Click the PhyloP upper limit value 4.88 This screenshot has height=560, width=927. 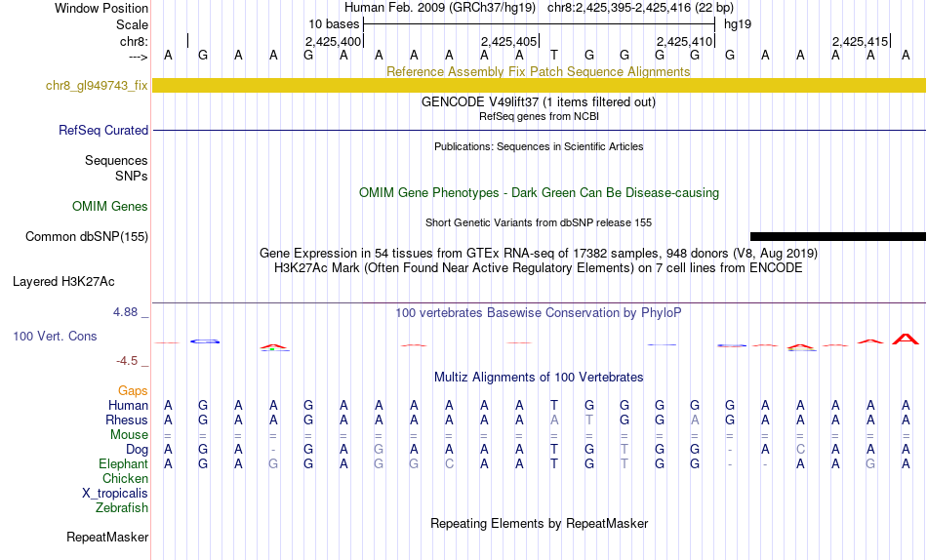(x=125, y=311)
